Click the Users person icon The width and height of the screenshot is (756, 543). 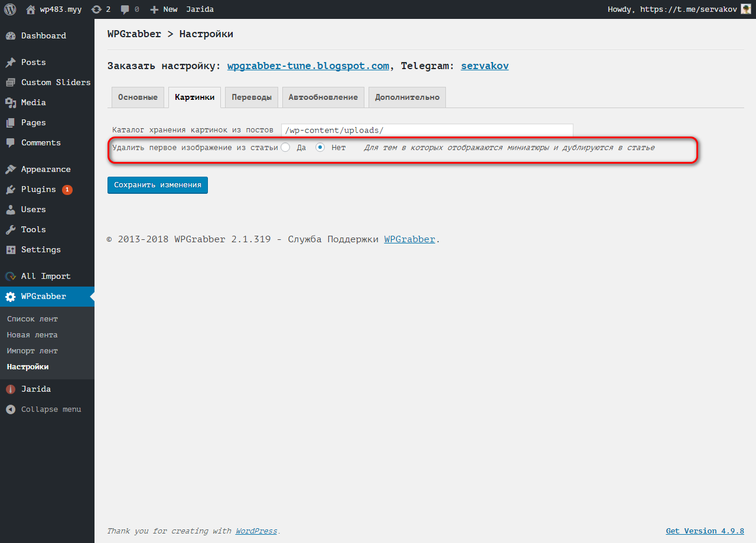[11, 209]
